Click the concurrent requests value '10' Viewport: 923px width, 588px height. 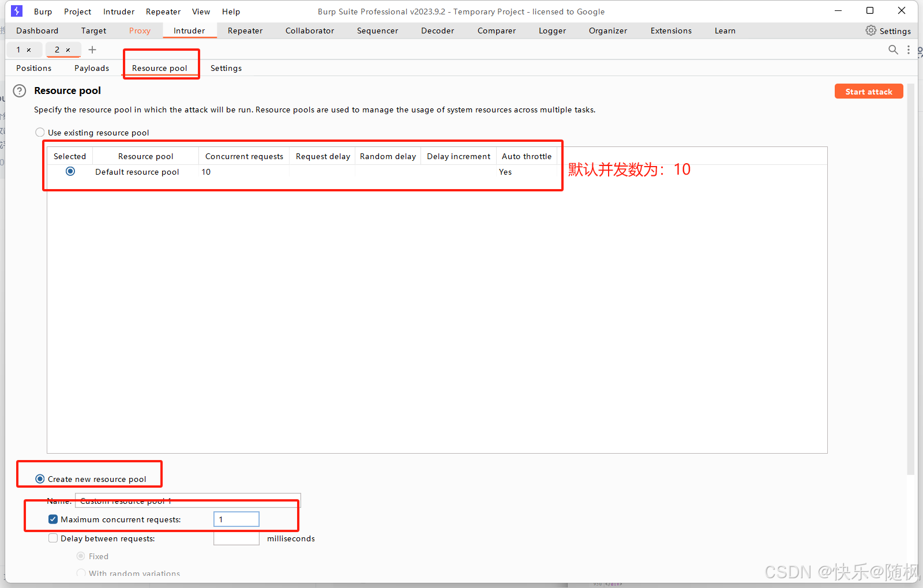(206, 172)
